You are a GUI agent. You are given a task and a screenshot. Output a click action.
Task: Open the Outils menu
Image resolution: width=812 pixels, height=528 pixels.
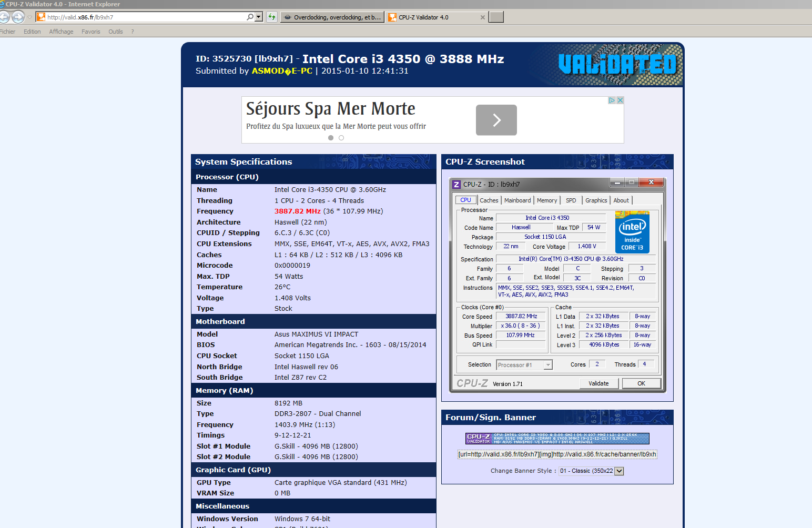(115, 32)
